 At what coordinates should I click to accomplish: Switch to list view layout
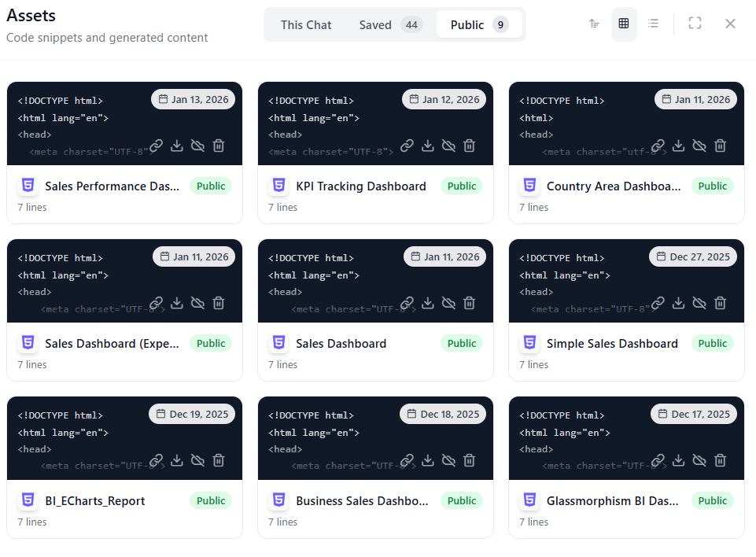(653, 24)
